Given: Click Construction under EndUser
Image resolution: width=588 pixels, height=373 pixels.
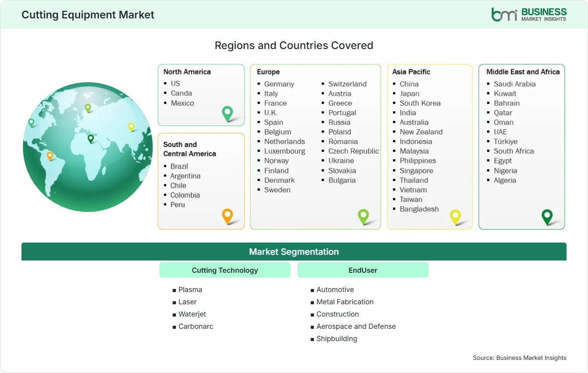Looking at the screenshot, I should pos(338,314).
